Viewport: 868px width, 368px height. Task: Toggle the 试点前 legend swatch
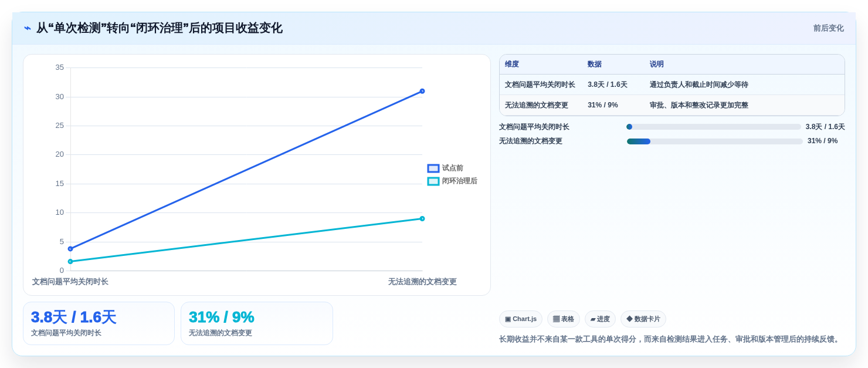pos(433,168)
